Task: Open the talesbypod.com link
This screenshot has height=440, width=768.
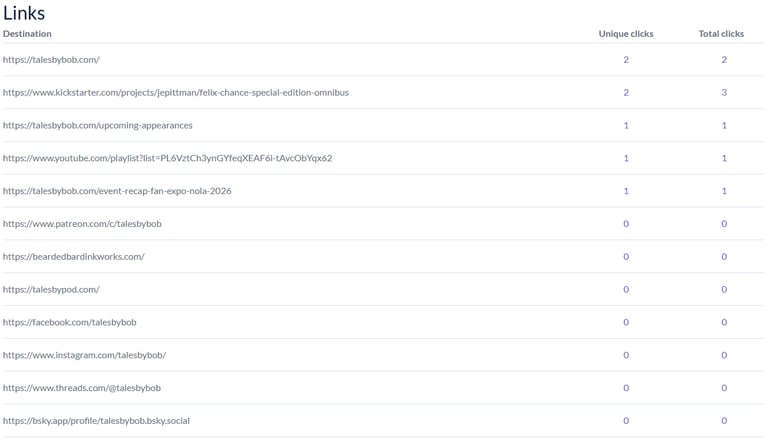Action: [51, 290]
